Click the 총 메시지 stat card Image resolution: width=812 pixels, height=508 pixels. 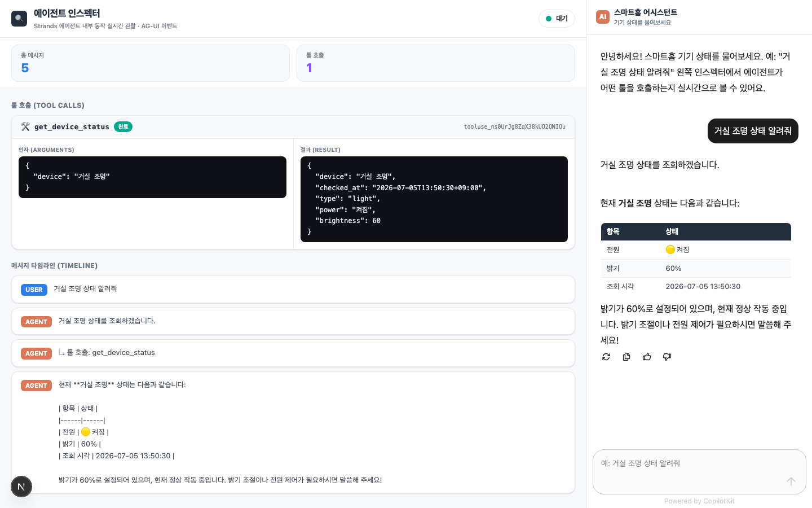(x=151, y=63)
